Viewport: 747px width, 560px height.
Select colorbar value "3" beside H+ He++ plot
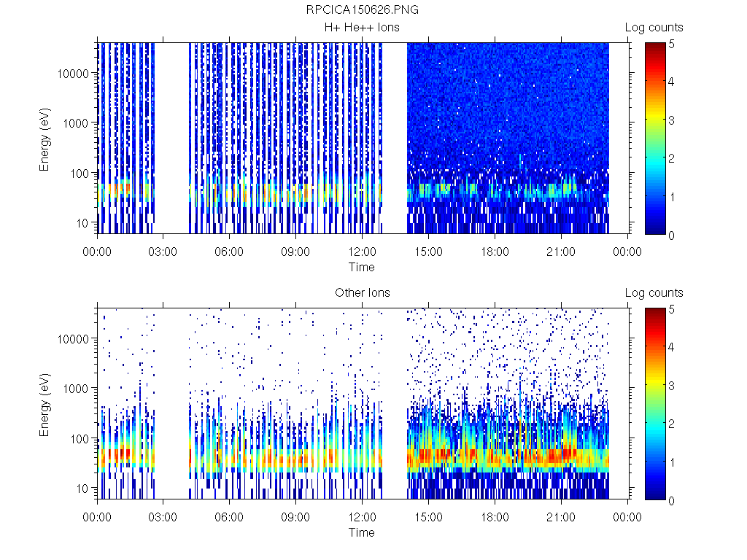(671, 120)
